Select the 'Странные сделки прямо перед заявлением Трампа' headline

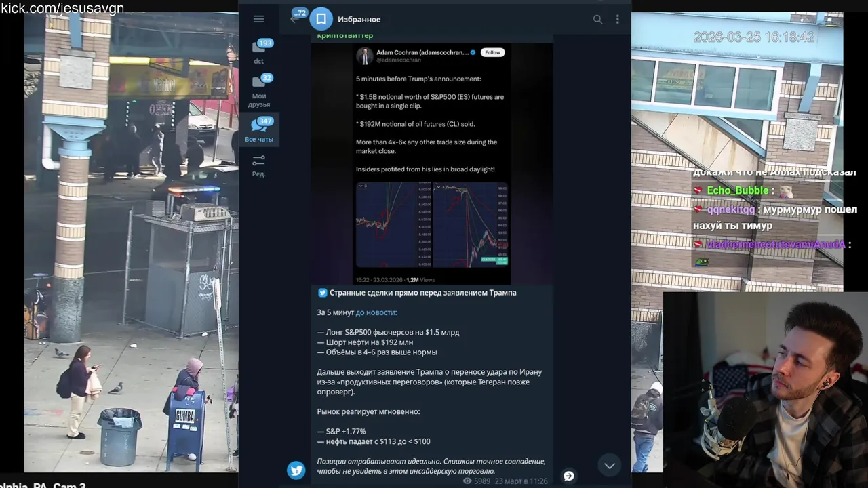coord(422,293)
